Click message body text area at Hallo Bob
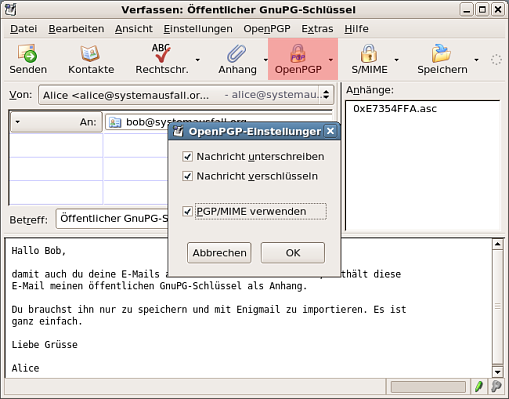Screen dimensions: 509x399 click(x=39, y=251)
